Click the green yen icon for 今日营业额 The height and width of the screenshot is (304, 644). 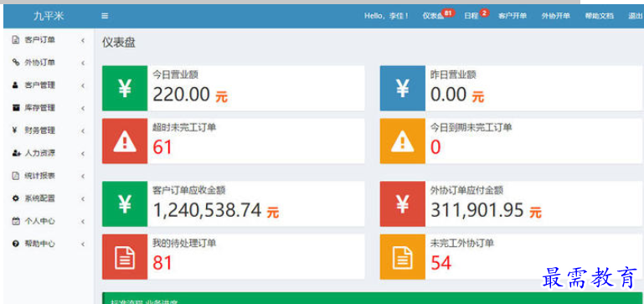click(125, 88)
